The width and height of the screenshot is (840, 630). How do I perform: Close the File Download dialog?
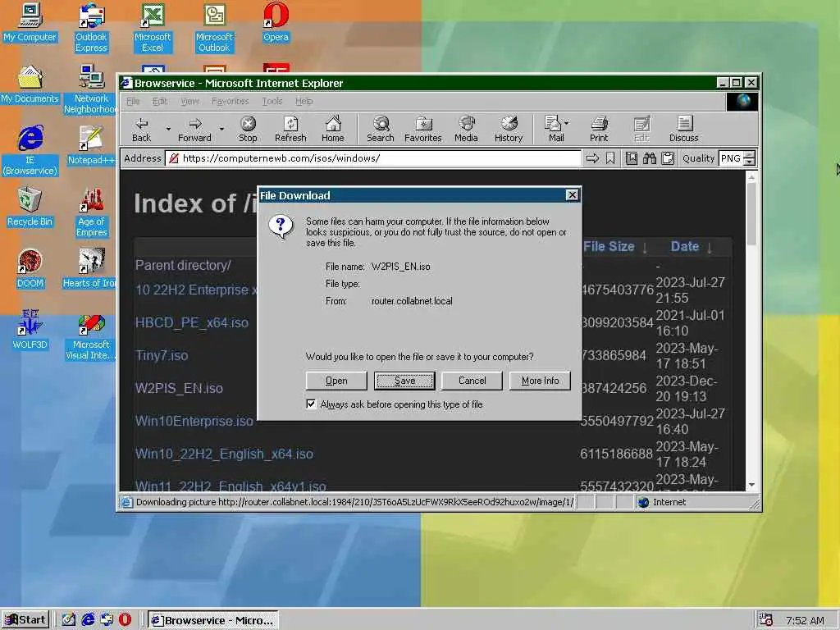click(x=572, y=195)
